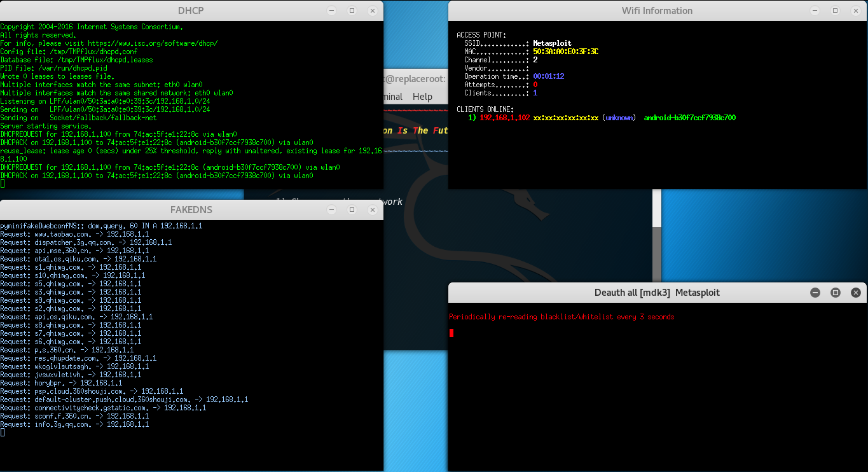The height and width of the screenshot is (472, 868).
Task: Close the DHCP window
Action: click(x=372, y=11)
